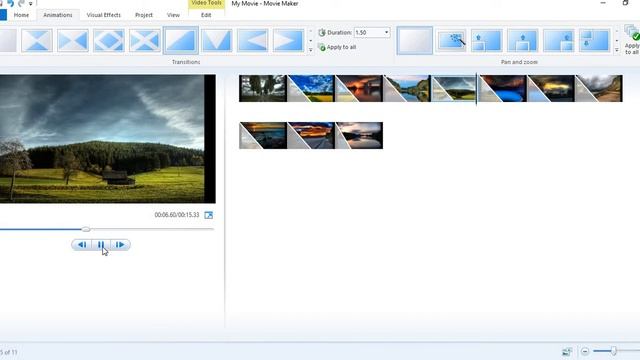Apply the diamond shaped transition

[x=109, y=40]
